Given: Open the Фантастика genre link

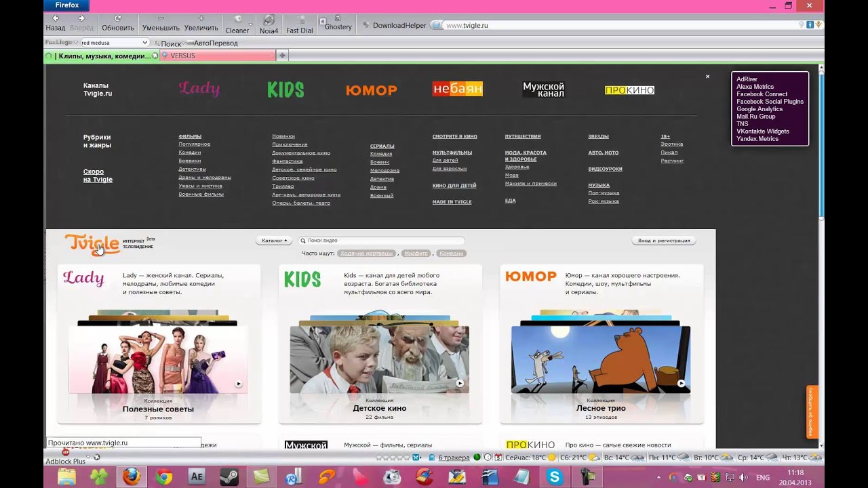Looking at the screenshot, I should pos(288,161).
